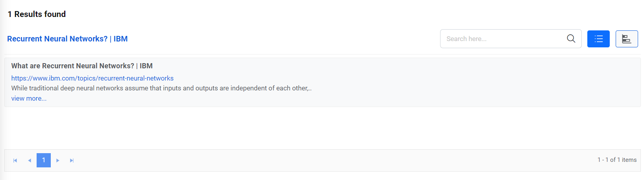This screenshot has height=180, width=644.
Task: Select page 1 in the pager
Action: click(x=44, y=160)
